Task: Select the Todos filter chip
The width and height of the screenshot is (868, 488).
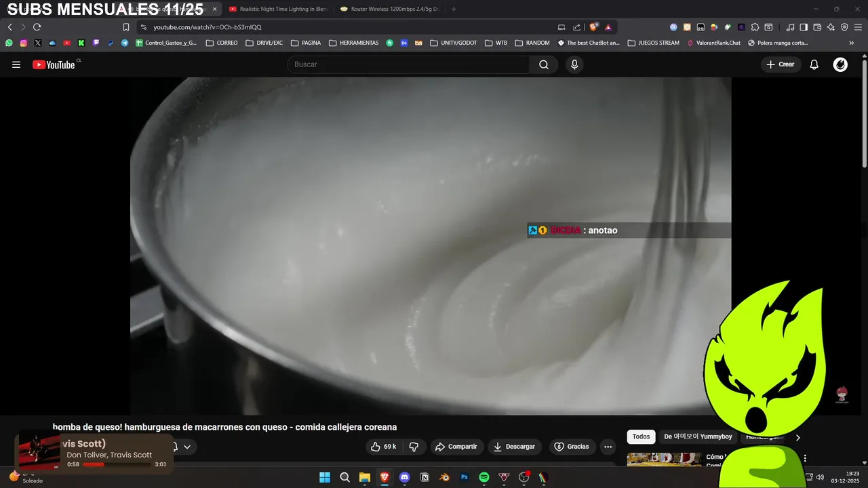Action: click(x=641, y=437)
